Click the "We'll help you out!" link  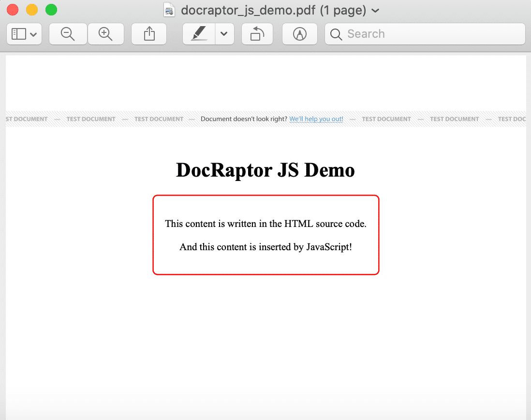coord(316,119)
